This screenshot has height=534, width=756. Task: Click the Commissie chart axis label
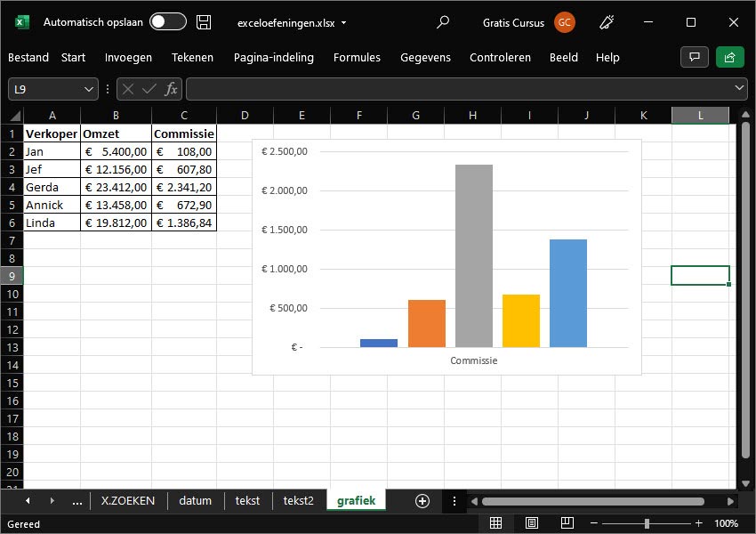(x=473, y=360)
